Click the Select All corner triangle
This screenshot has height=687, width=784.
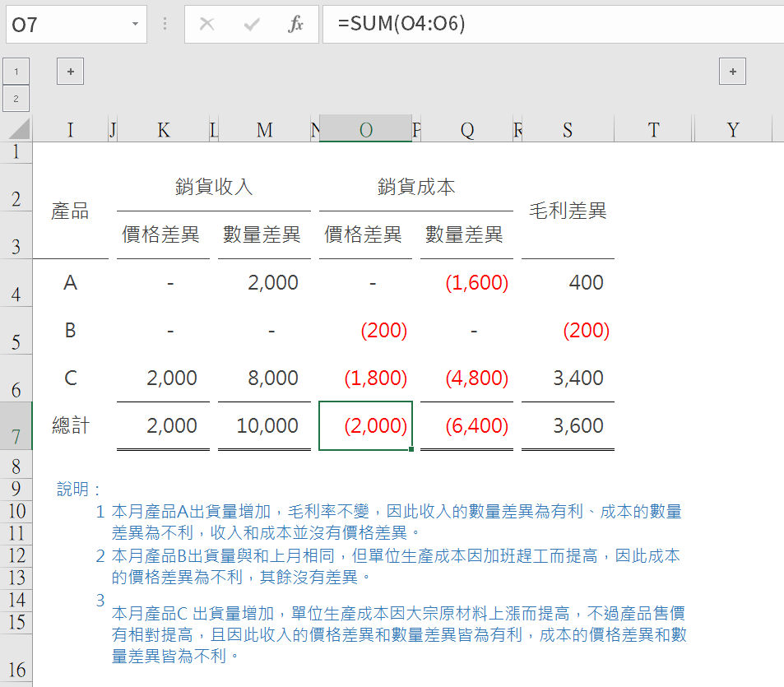[18, 129]
